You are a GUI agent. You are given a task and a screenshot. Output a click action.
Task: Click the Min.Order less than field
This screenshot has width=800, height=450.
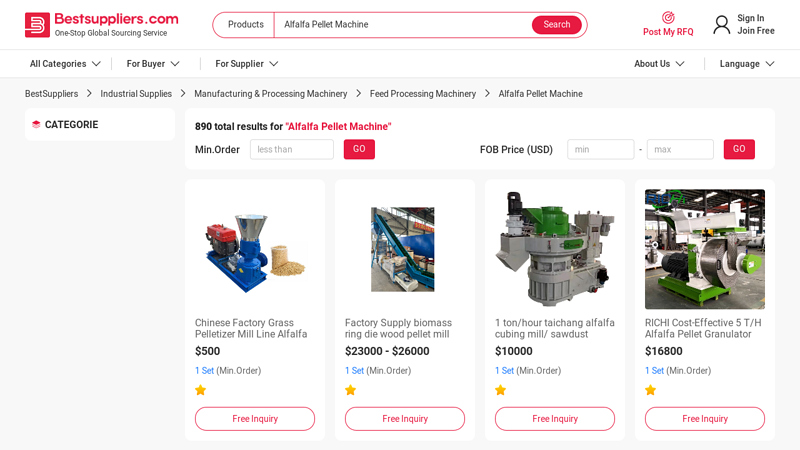point(292,149)
